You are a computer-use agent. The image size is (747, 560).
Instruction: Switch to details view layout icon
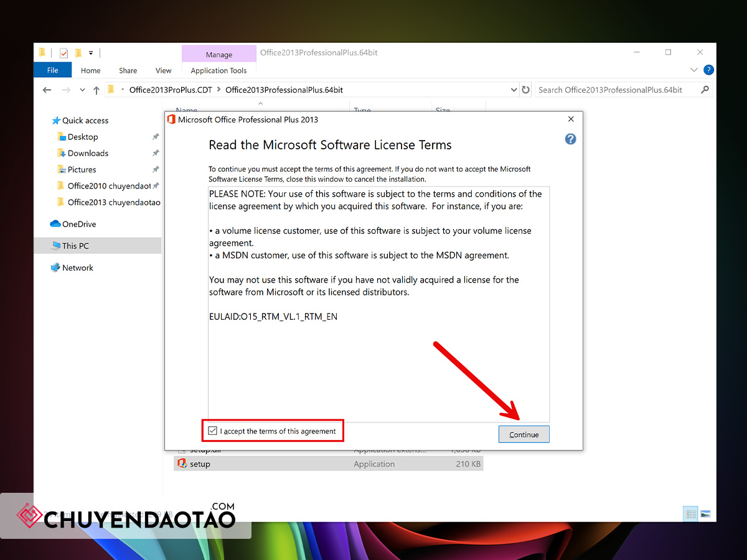click(691, 514)
